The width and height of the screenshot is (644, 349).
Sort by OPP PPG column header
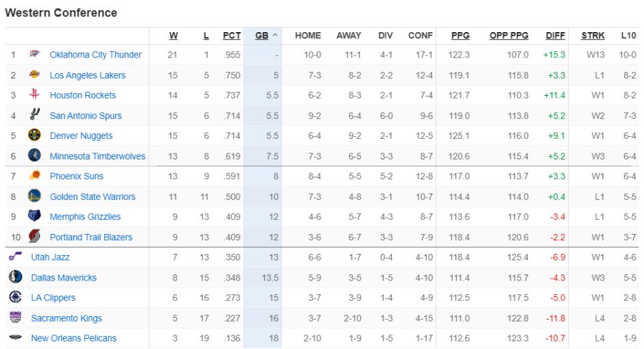click(x=509, y=36)
